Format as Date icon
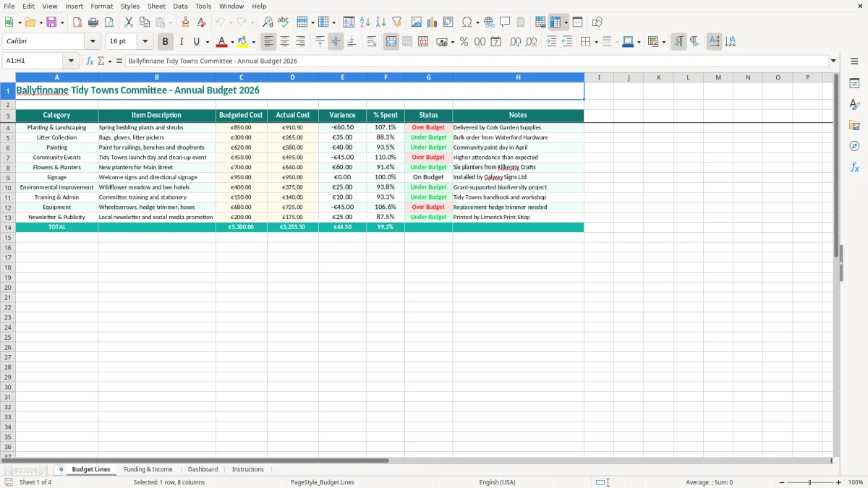Screen dimensions: 868x488 coord(495,42)
